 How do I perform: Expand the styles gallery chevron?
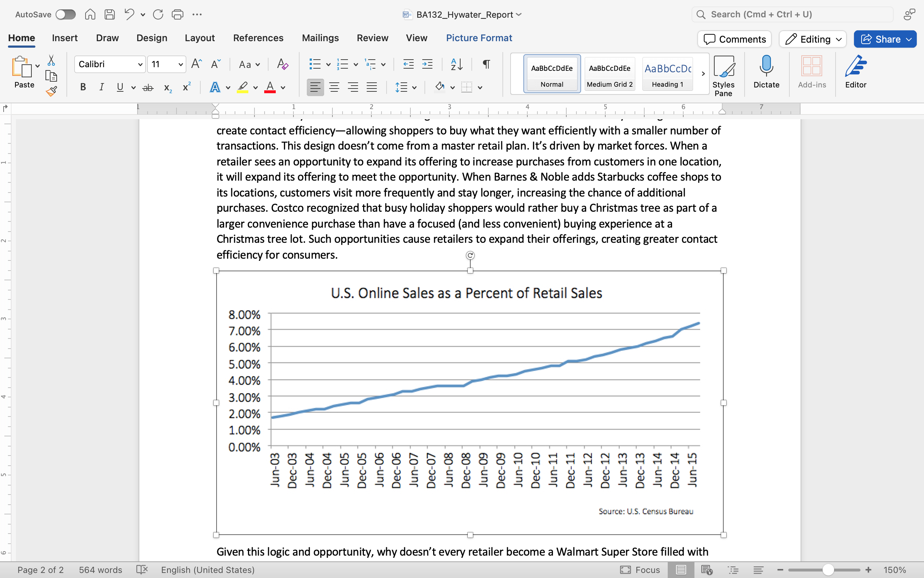coord(703,73)
